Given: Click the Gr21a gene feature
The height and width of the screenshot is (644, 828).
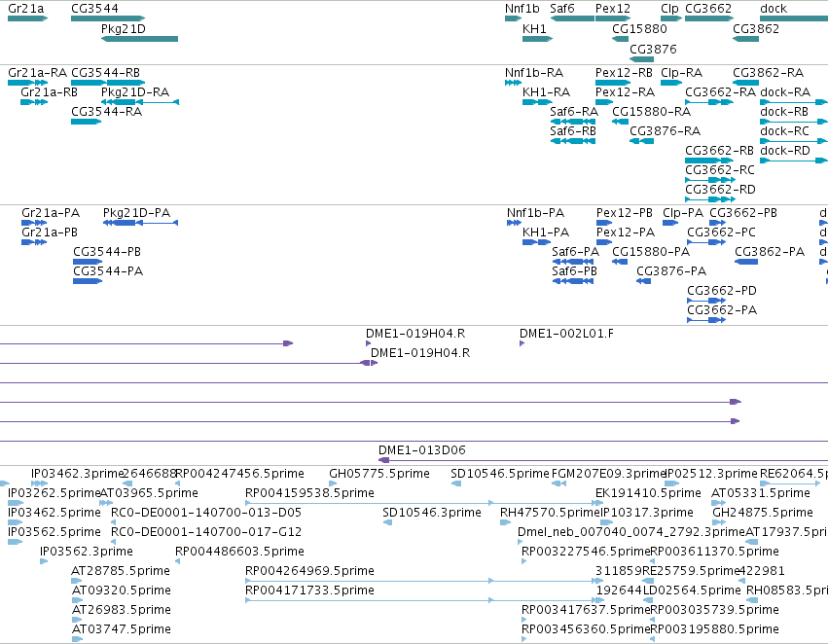Looking at the screenshot, I should click(x=27, y=18).
